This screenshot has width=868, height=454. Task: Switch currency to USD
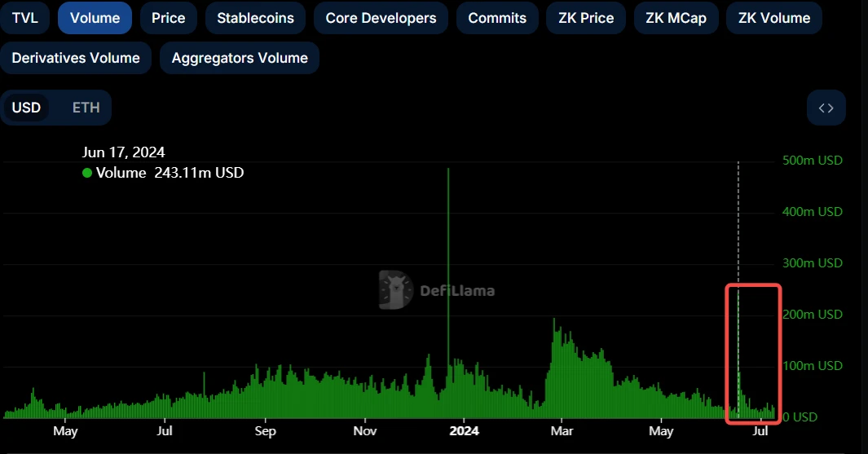click(26, 108)
